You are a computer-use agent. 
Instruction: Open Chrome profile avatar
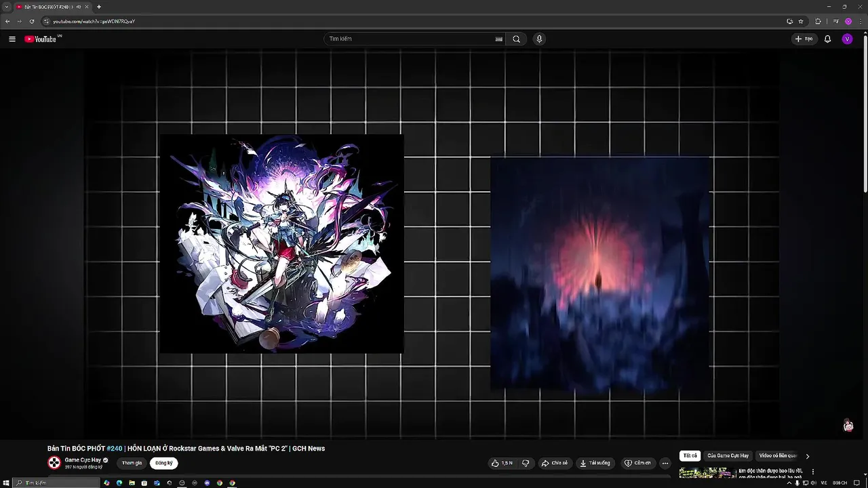pos(848,21)
